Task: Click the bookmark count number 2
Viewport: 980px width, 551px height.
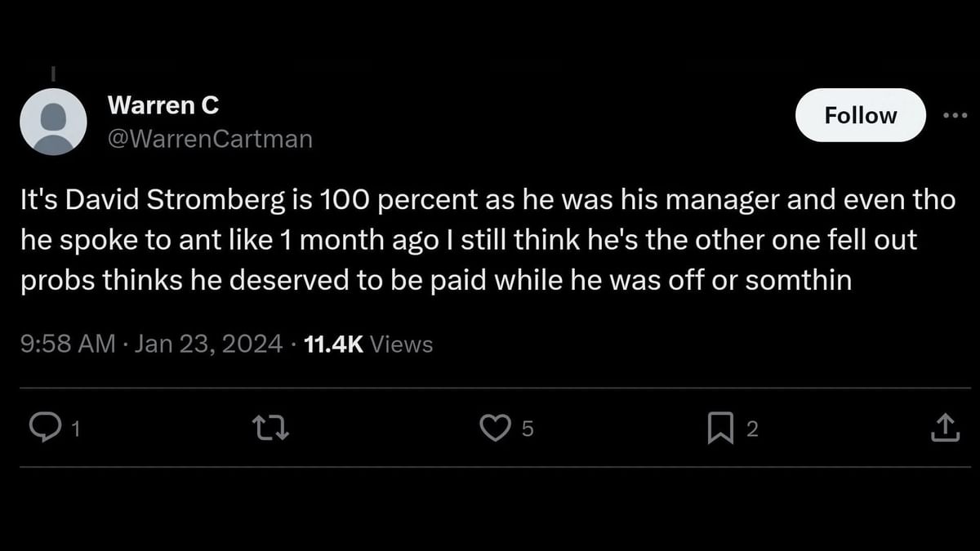Action: [x=752, y=429]
